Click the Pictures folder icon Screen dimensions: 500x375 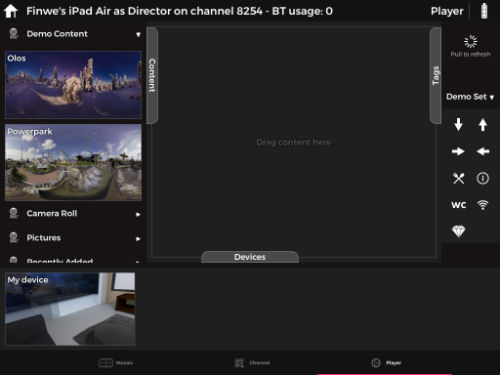14,238
